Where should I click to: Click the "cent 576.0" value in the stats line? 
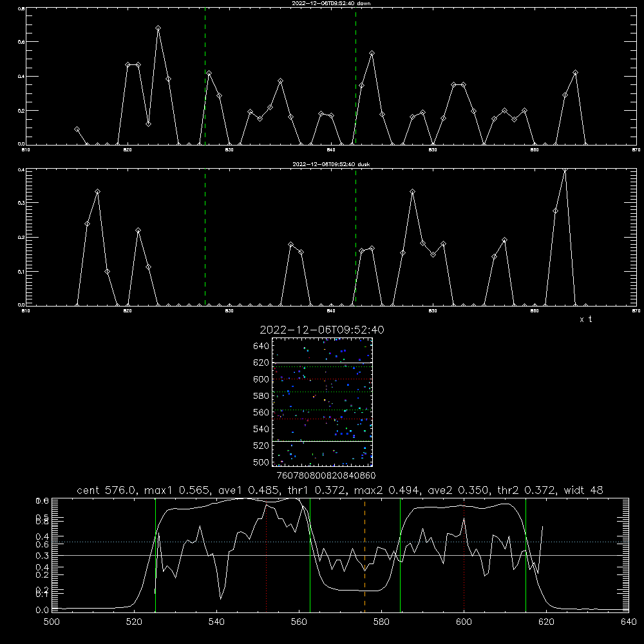(106, 490)
